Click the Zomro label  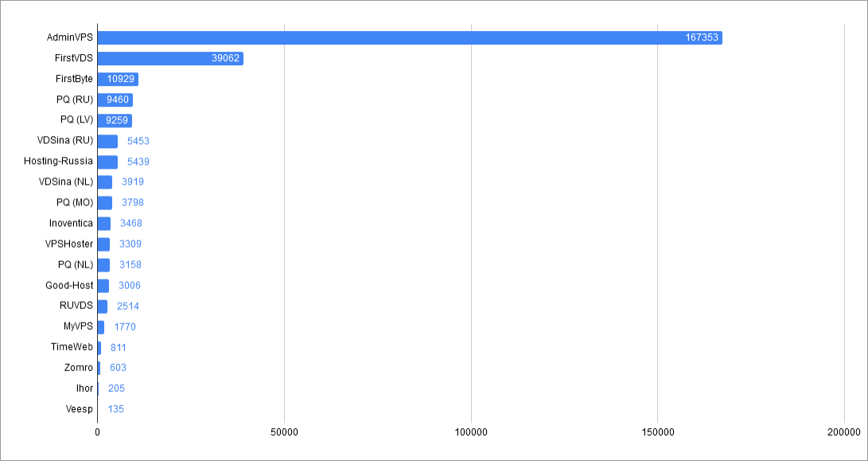pos(79,367)
